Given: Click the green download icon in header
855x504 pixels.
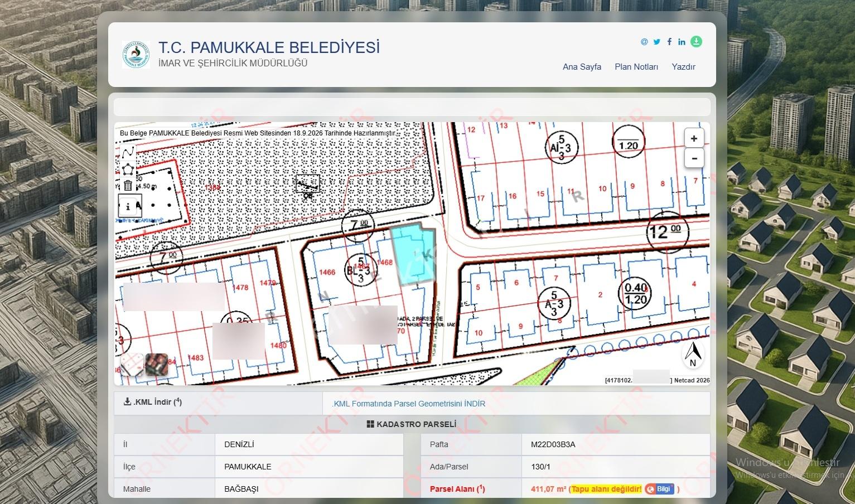Looking at the screenshot, I should tap(696, 42).
